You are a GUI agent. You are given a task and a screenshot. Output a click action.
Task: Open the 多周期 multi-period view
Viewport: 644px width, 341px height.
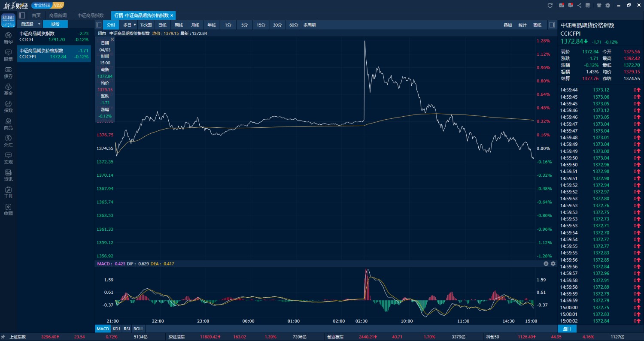click(309, 25)
